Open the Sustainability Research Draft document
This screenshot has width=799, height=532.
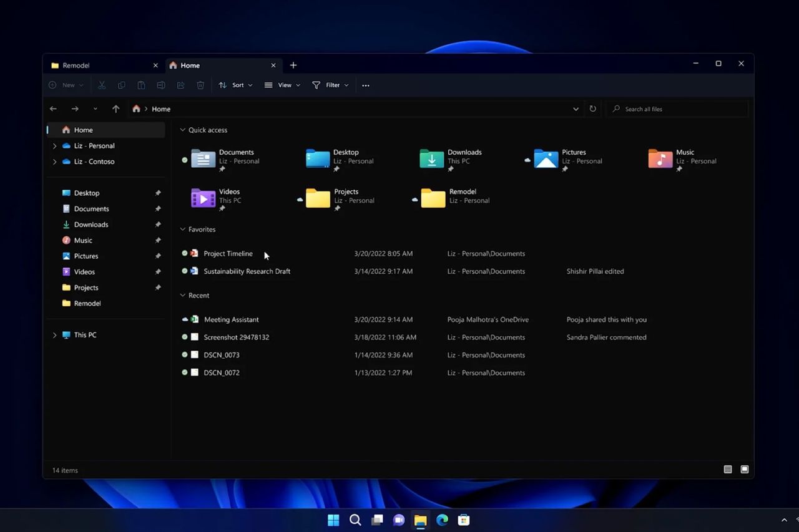click(x=247, y=271)
